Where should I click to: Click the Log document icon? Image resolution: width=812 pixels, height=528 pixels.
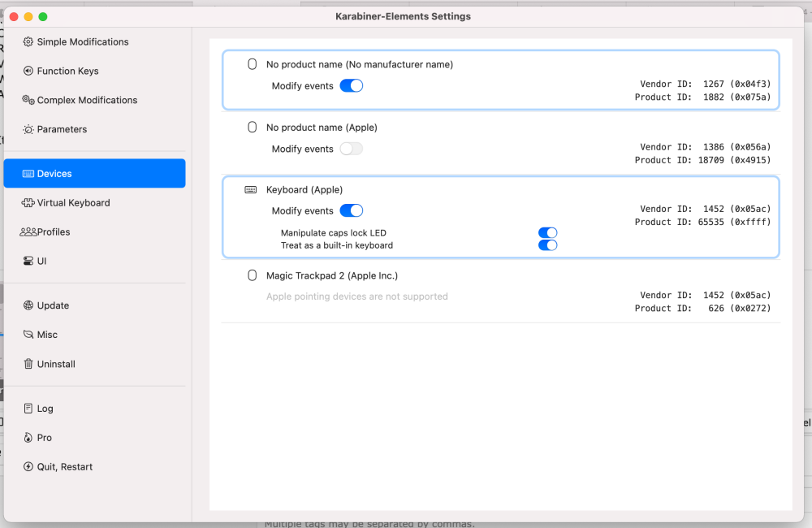point(28,409)
